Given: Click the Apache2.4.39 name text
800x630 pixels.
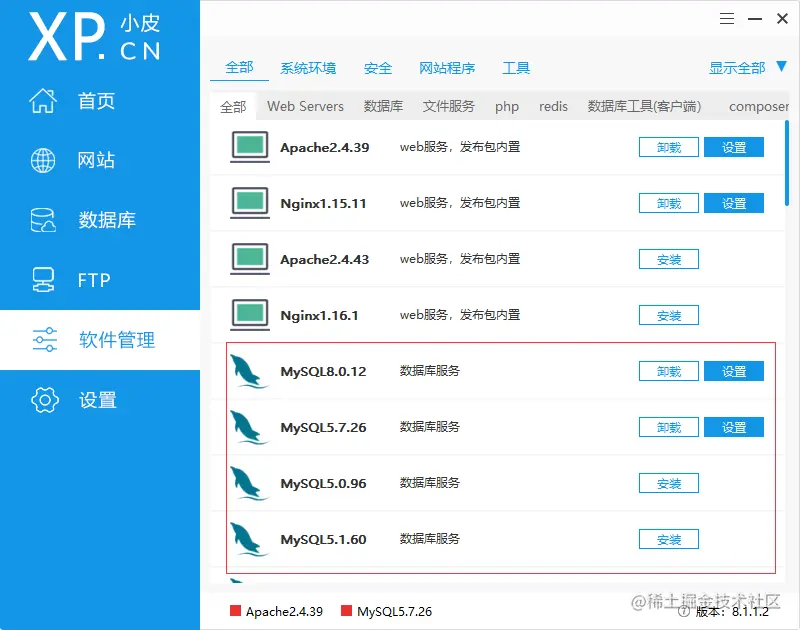Looking at the screenshot, I should click(324, 147).
